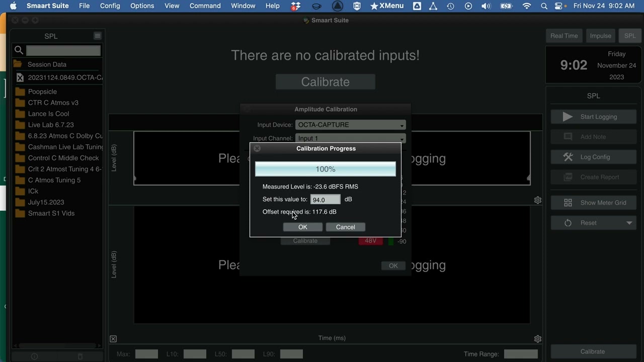The image size is (644, 362).
Task: Click Show Meter Grid
Action: point(594,203)
